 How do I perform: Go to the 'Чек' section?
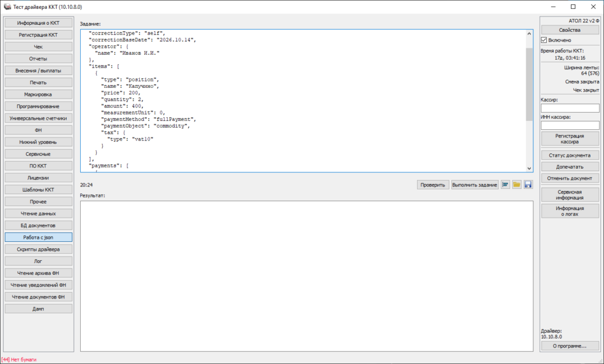coord(38,47)
